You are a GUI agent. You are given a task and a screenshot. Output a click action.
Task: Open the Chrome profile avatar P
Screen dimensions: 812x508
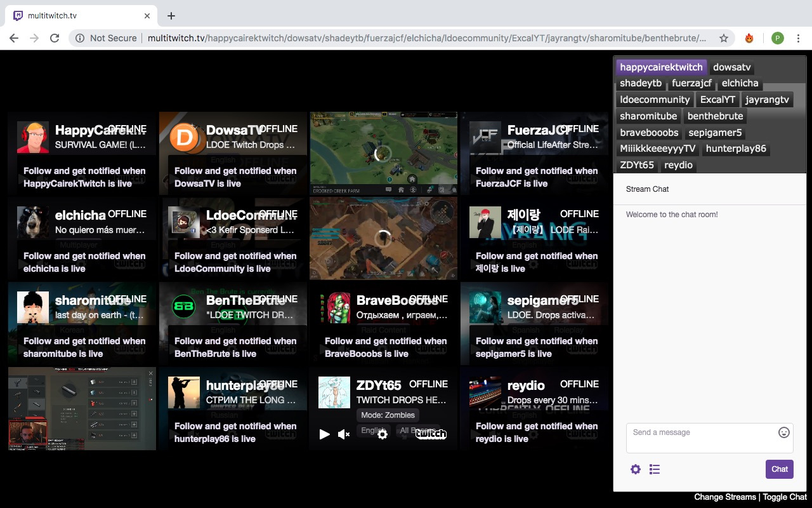(x=778, y=38)
